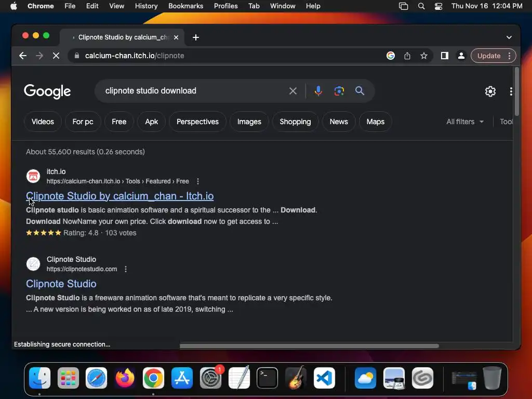Open a new tab
The width and height of the screenshot is (532, 399).
coord(196,37)
